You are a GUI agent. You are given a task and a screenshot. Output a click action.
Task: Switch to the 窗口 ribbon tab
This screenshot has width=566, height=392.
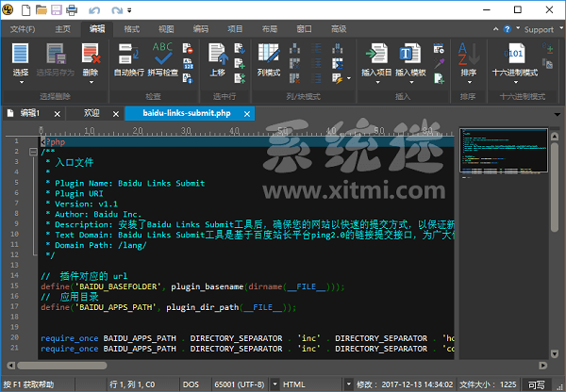[304, 29]
